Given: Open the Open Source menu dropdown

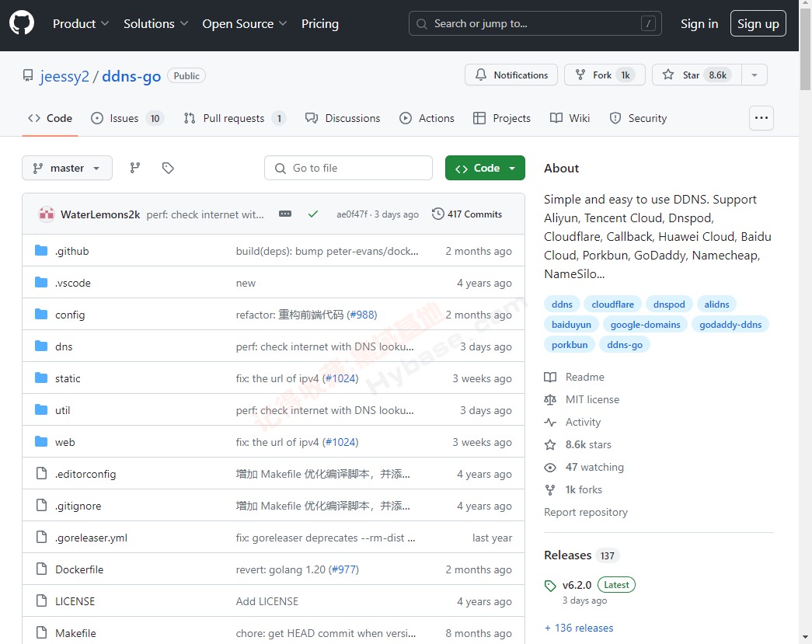Looking at the screenshot, I should point(245,24).
